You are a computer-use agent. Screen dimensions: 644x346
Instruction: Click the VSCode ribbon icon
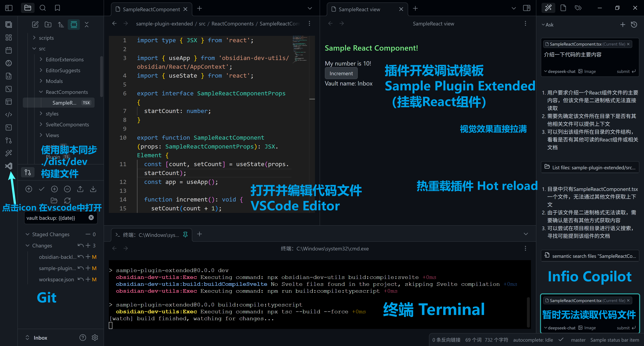pos(9,166)
